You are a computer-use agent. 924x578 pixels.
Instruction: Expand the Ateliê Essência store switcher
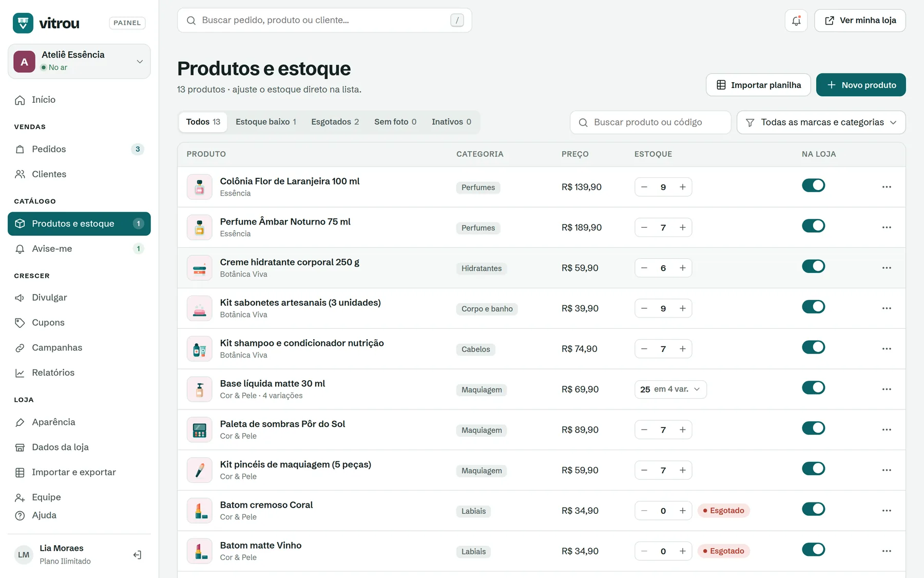(x=79, y=62)
